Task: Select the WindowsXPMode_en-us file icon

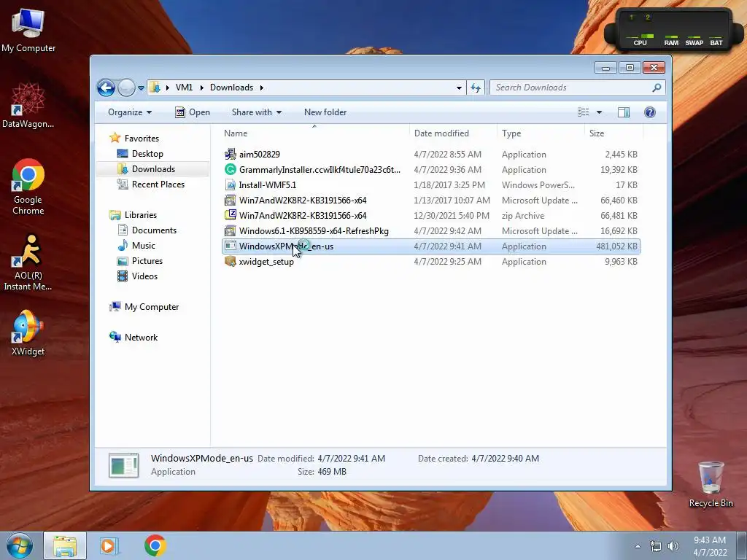Action: (230, 246)
